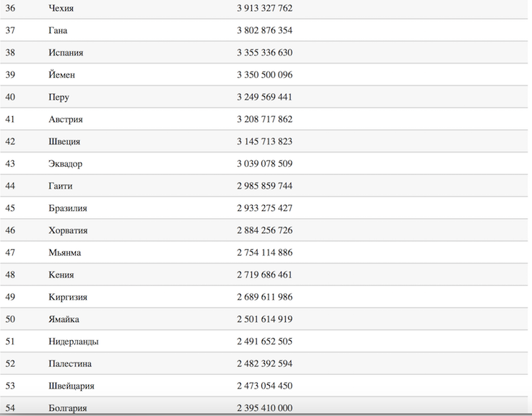Click the Кения country cell

coord(61,275)
